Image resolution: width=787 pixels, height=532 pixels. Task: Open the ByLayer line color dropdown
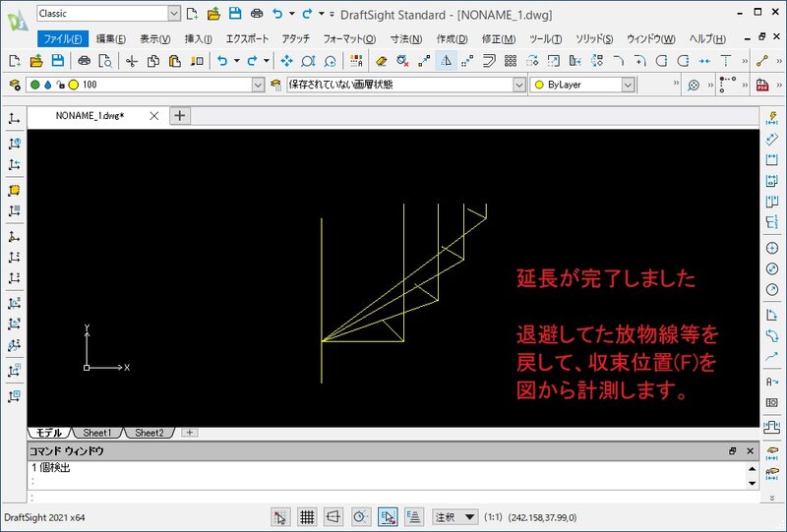[628, 85]
